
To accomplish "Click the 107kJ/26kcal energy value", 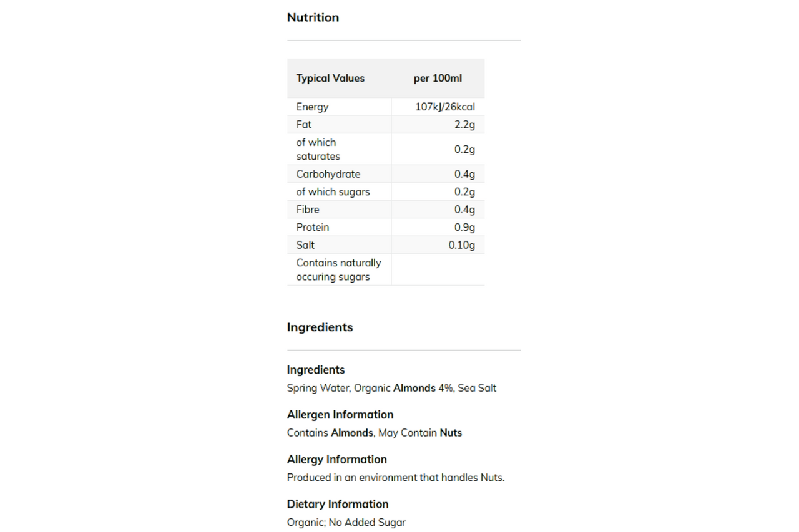I will tap(445, 107).
